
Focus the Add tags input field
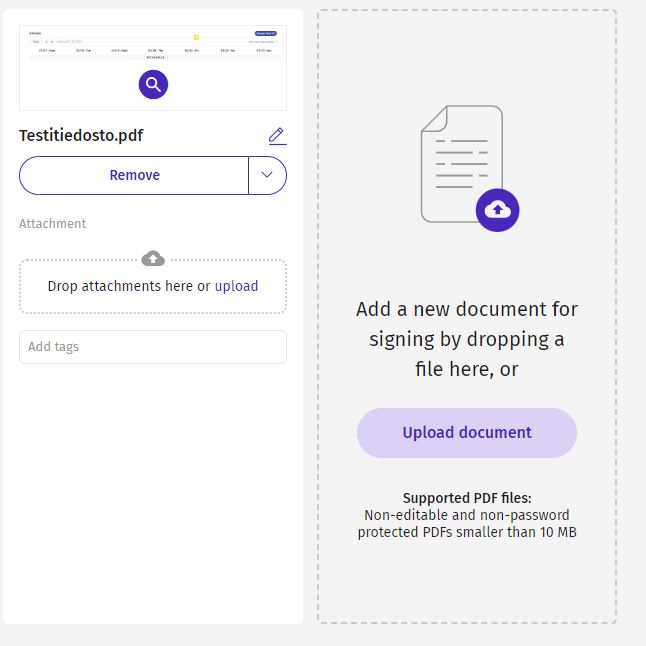153,347
